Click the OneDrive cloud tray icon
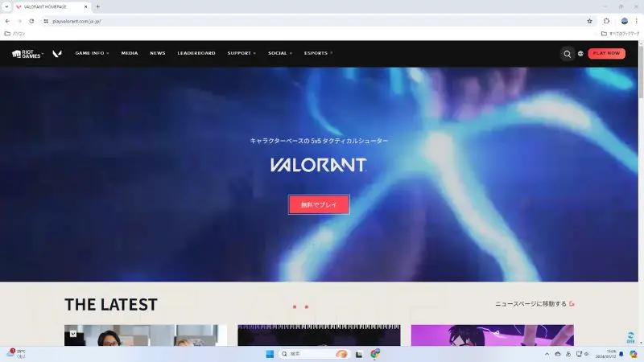This screenshot has width=644, height=362. (x=558, y=354)
